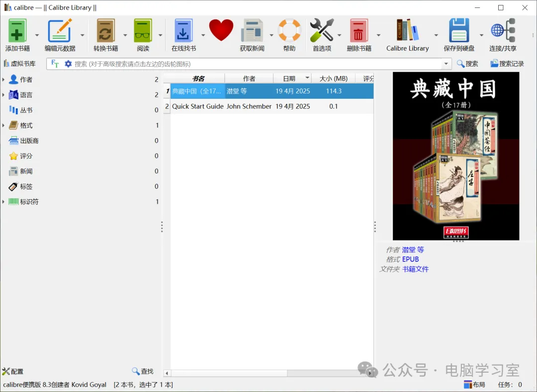Select the Series (丛书) category
Screen dimensions: 537x392
point(26,110)
